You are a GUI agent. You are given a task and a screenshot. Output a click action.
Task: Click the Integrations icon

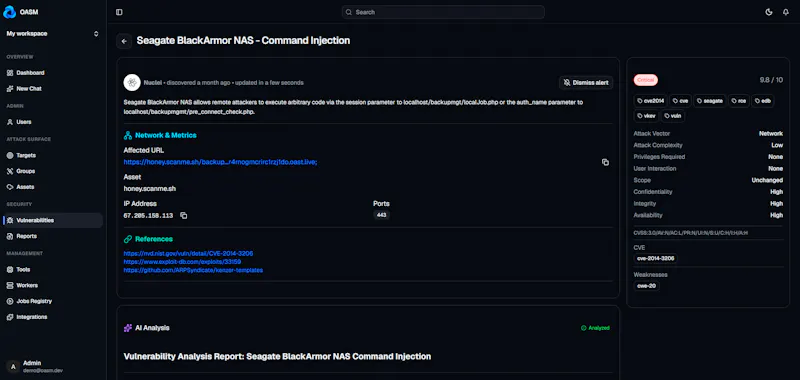pos(10,317)
